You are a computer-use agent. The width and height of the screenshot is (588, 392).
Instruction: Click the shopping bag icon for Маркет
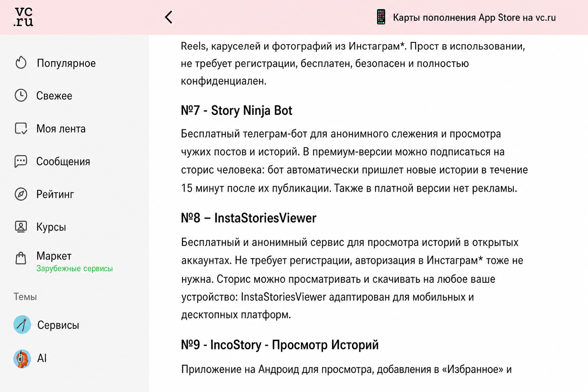(x=21, y=258)
